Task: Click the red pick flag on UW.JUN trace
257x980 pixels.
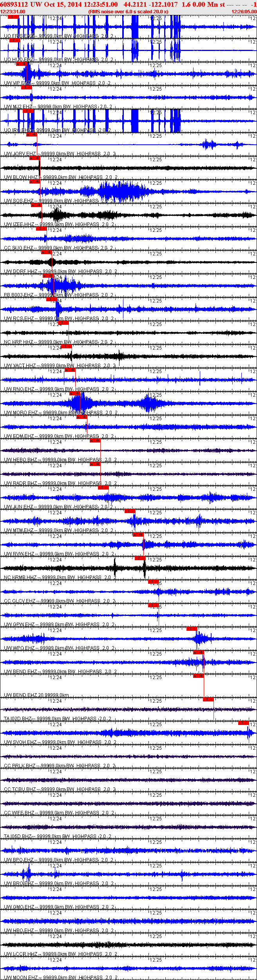Action: pos(103,488)
